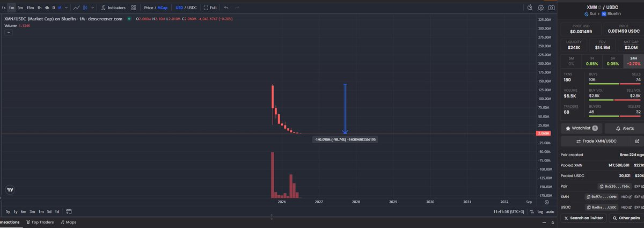Toggle log scale on the chart
This screenshot has width=644, height=228.
pos(540,211)
